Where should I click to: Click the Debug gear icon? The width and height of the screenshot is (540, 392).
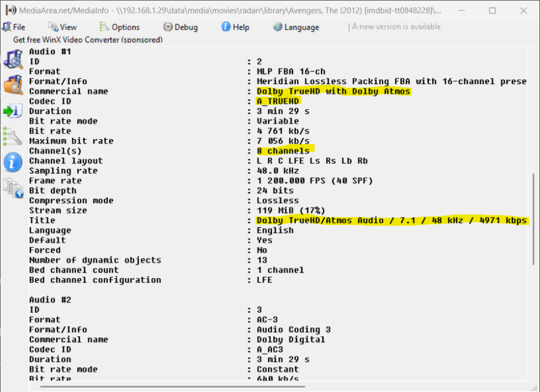[x=168, y=26]
